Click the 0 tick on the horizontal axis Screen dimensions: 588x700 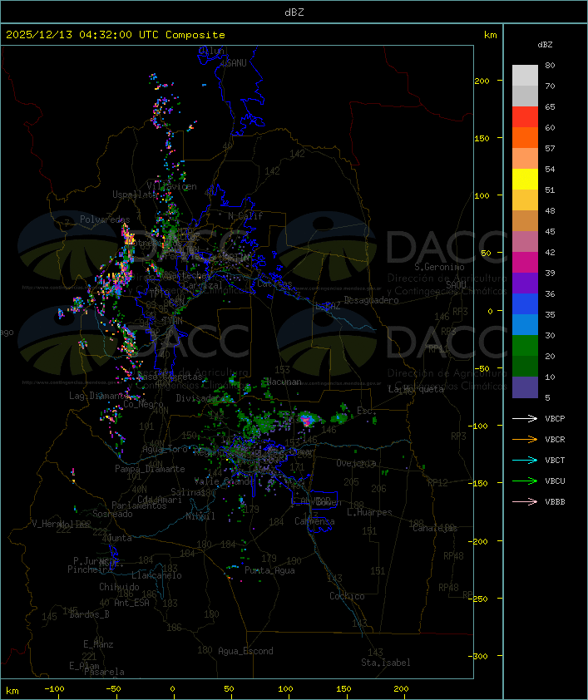click(x=173, y=689)
